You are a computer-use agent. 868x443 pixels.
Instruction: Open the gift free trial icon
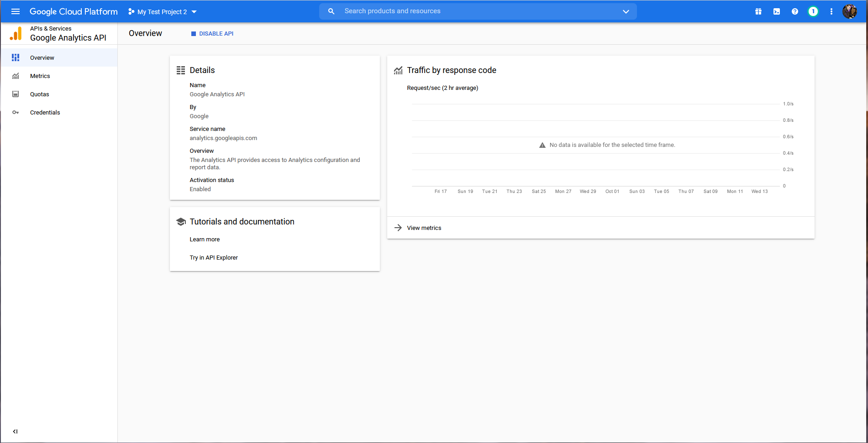(x=758, y=11)
